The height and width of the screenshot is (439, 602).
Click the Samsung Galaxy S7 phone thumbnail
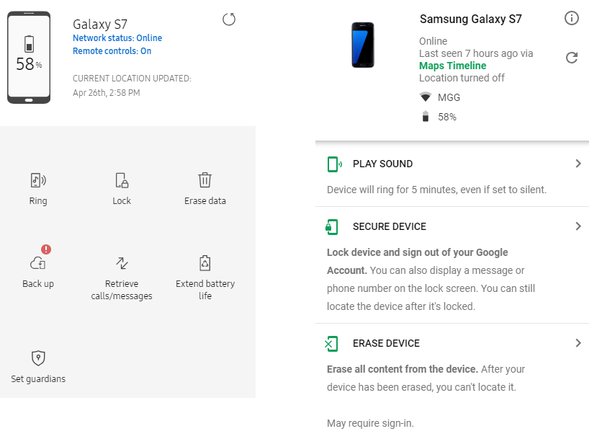click(363, 47)
